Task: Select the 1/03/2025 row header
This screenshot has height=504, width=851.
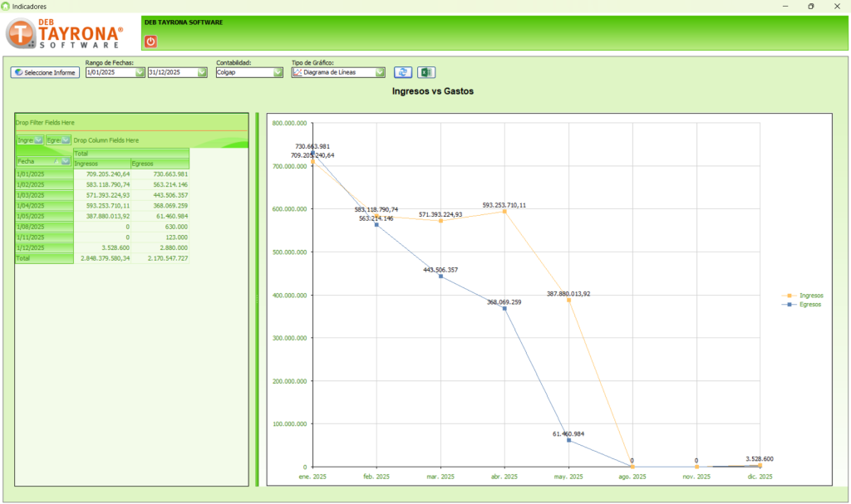Action: point(43,195)
